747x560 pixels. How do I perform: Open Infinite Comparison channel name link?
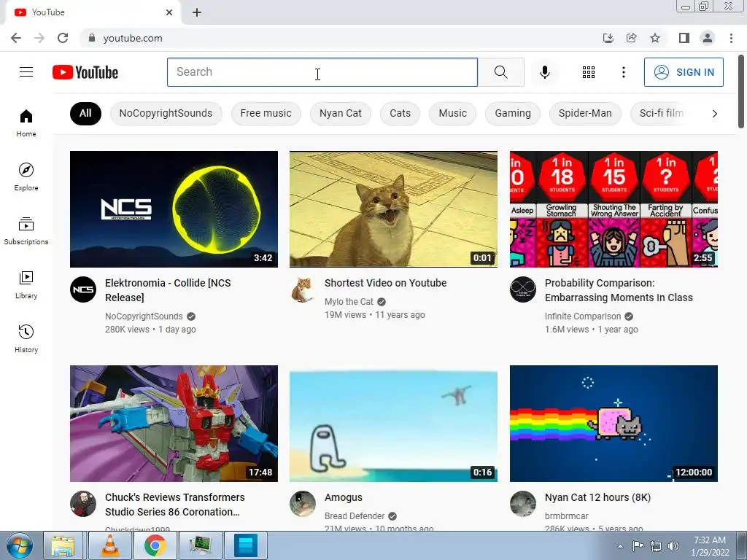583,316
